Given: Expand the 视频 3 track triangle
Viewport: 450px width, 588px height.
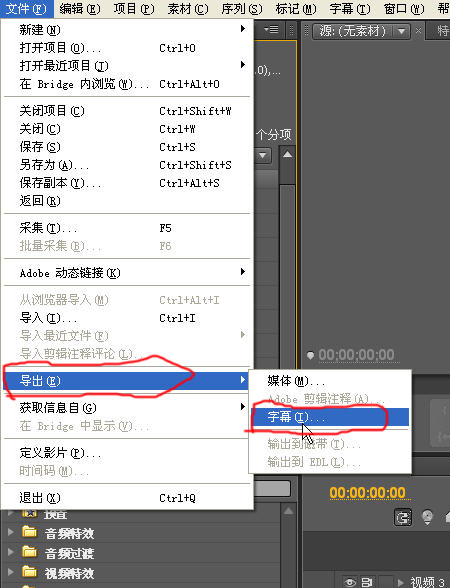Looking at the screenshot, I should 401,582.
